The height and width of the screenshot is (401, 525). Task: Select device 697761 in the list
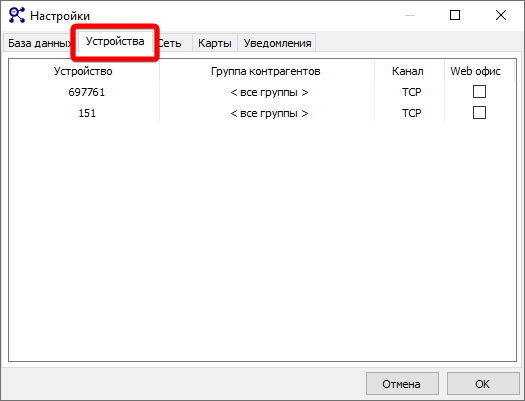[x=86, y=92]
